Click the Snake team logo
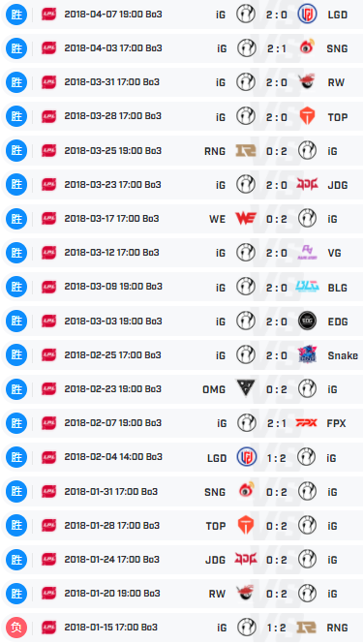 (307, 354)
